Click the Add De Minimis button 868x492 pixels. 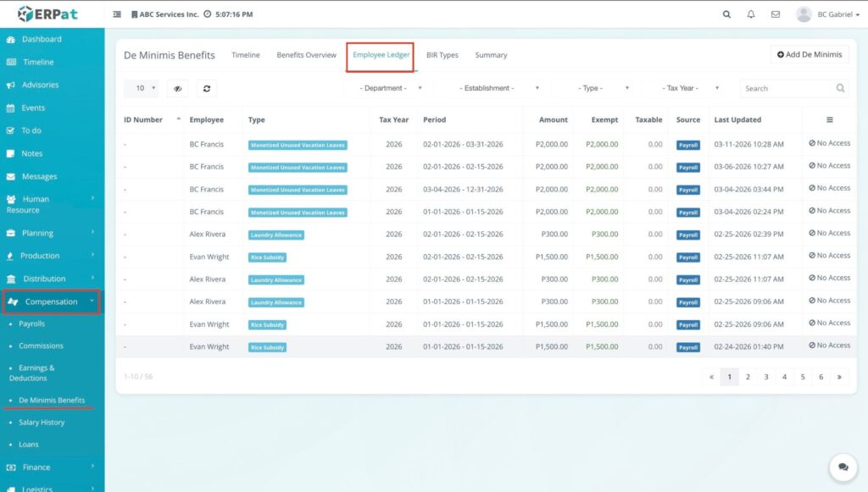click(809, 54)
